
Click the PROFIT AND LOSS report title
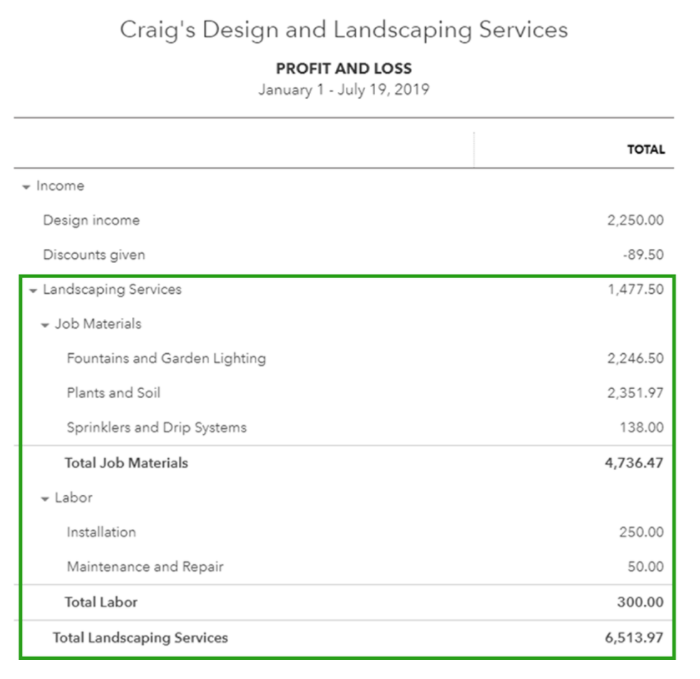click(344, 69)
